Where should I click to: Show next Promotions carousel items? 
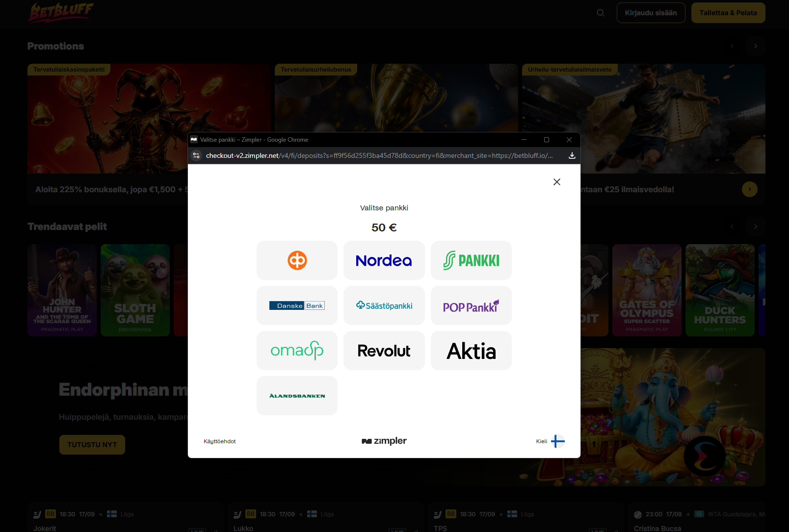756,46
